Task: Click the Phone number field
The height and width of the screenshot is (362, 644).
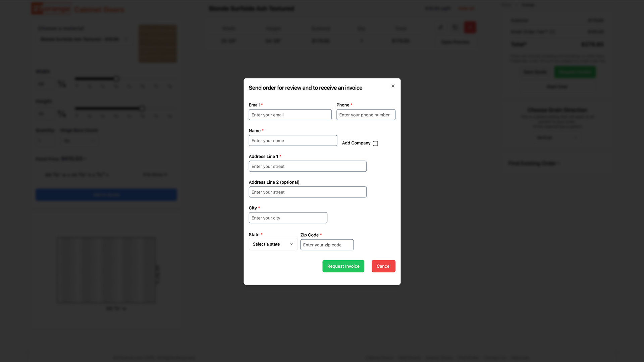Action: [x=366, y=115]
